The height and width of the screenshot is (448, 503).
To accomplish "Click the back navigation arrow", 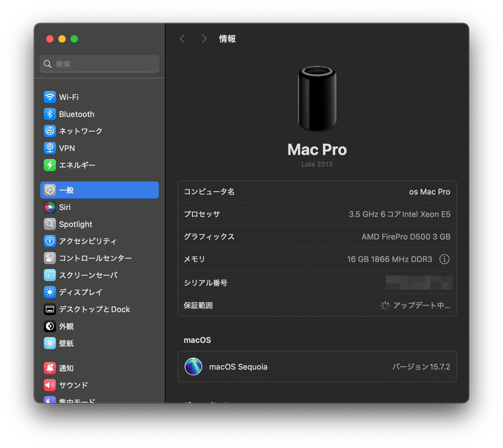I will pyautogui.click(x=182, y=39).
